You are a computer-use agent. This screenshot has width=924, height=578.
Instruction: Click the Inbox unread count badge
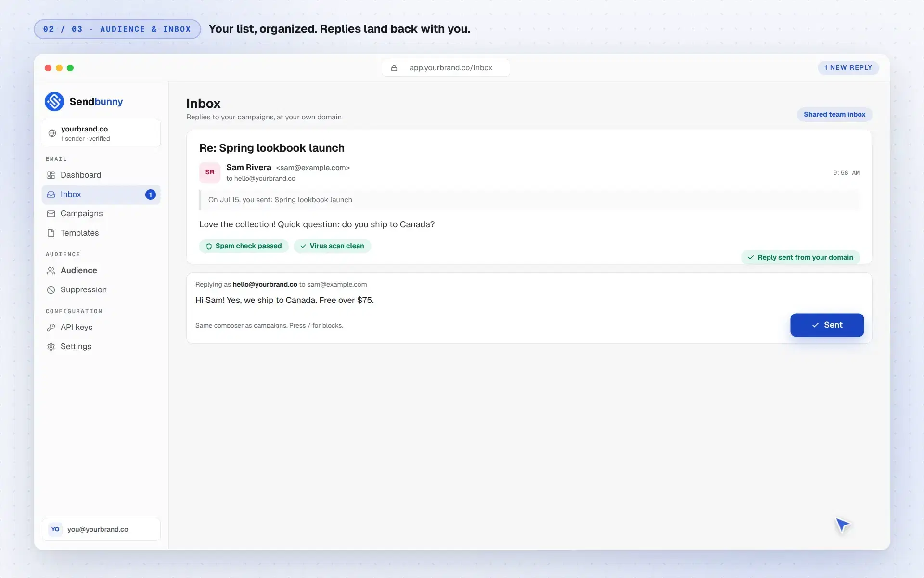(x=151, y=195)
